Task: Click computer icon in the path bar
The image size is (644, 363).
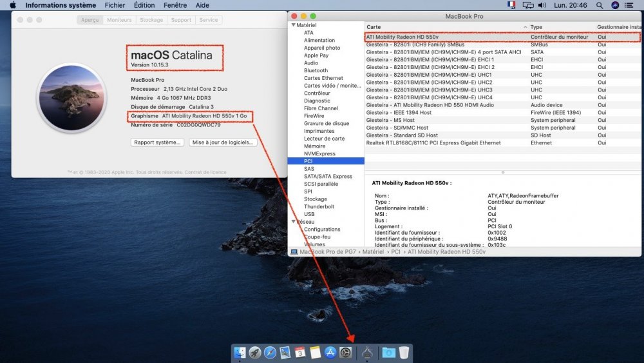Action: pyautogui.click(x=294, y=251)
